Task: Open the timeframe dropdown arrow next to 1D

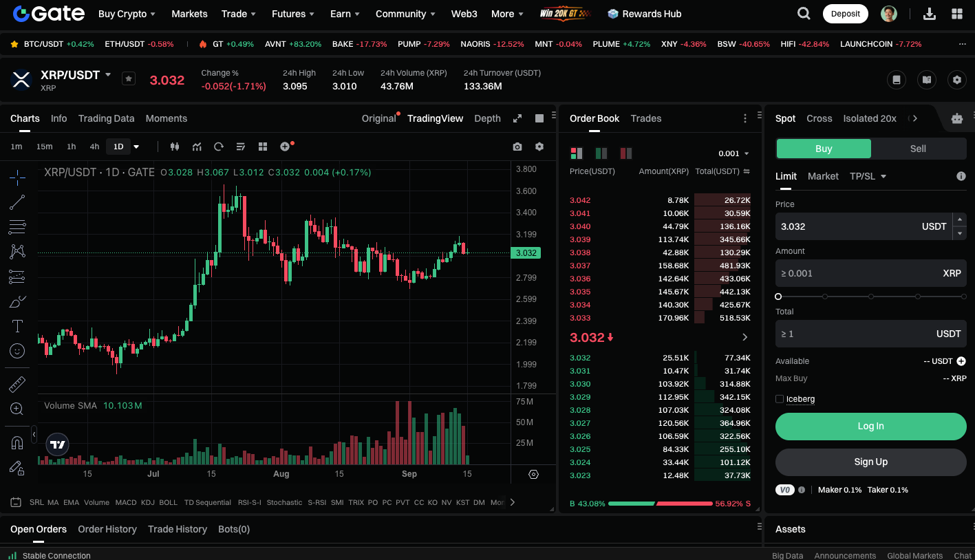Action: point(136,147)
